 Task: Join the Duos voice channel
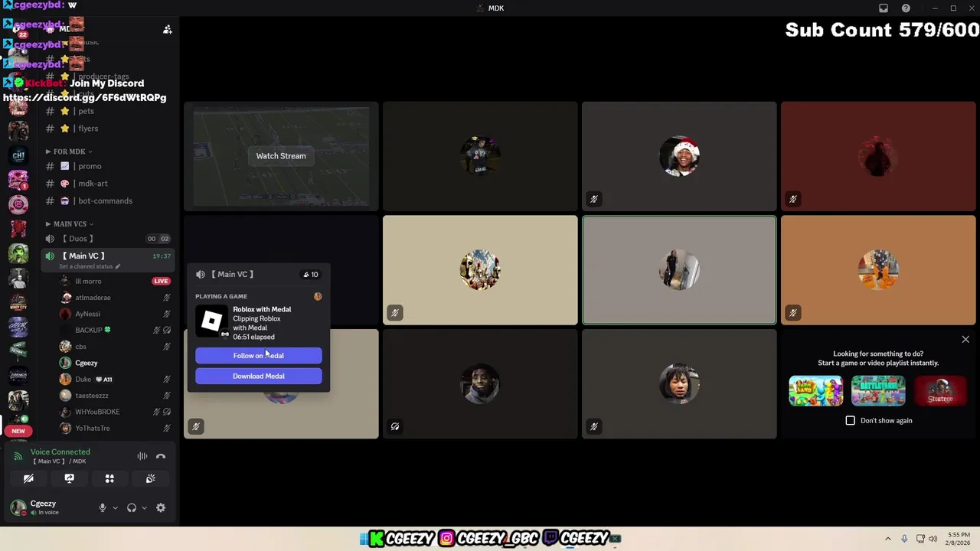point(107,239)
